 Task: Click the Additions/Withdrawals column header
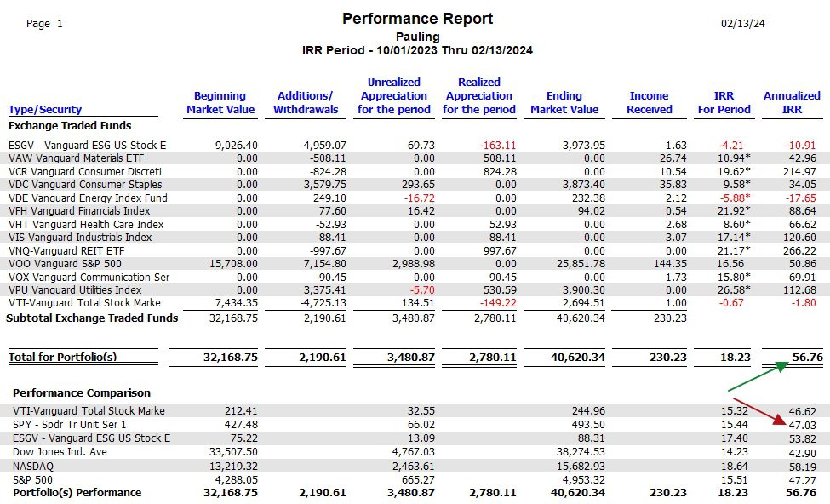coord(306,103)
